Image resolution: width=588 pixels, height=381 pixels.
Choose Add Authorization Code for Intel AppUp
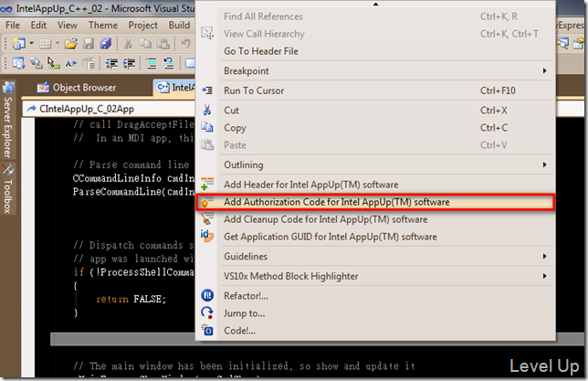(375, 202)
